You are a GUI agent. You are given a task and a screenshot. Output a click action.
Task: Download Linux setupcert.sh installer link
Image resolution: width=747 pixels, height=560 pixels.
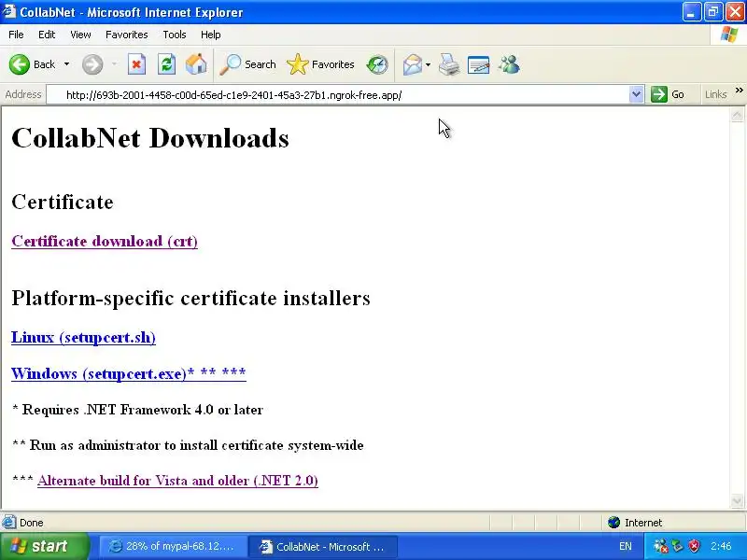click(83, 337)
